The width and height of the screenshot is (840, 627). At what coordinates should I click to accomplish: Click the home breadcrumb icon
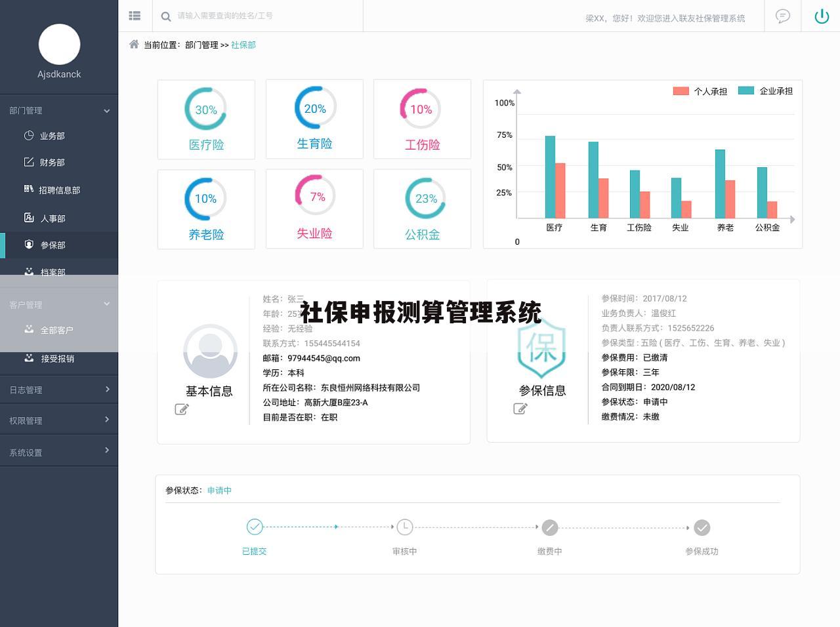point(134,44)
